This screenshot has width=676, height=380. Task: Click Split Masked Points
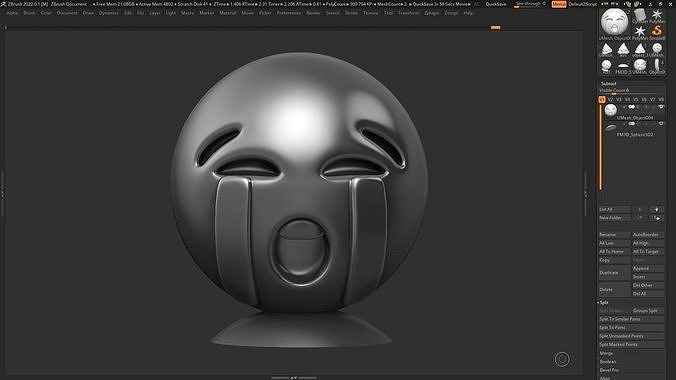[632, 345]
